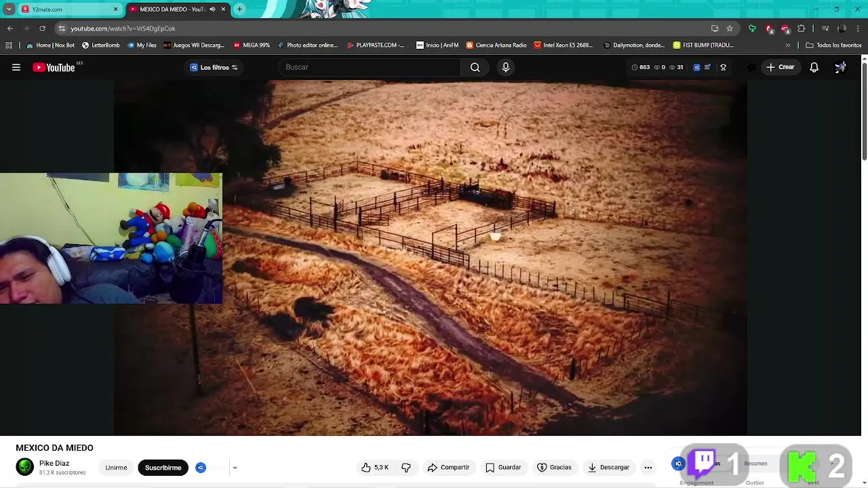Image resolution: width=868 pixels, height=488 pixels.
Task: Open the YouTube hamburger guide menu
Action: pos(16,67)
